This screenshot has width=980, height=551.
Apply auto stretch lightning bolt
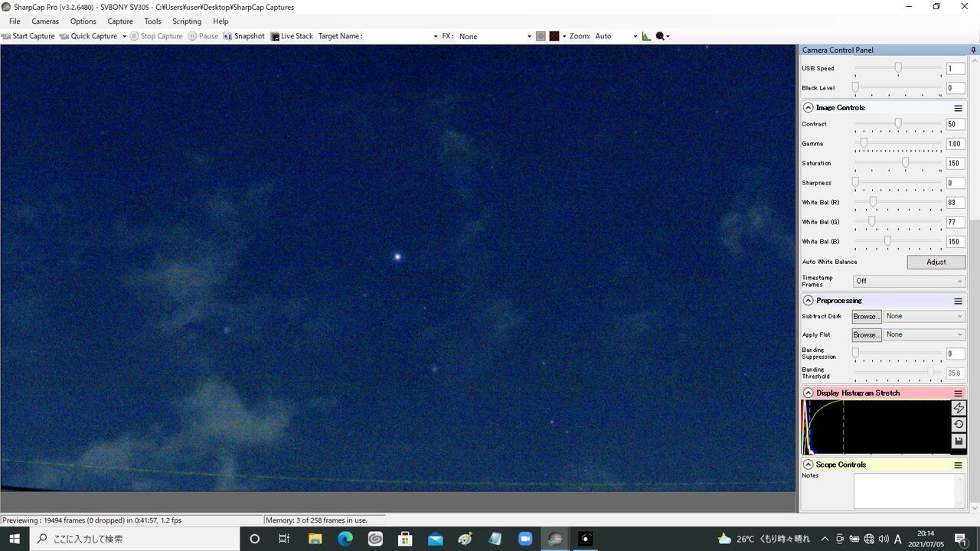pos(959,408)
